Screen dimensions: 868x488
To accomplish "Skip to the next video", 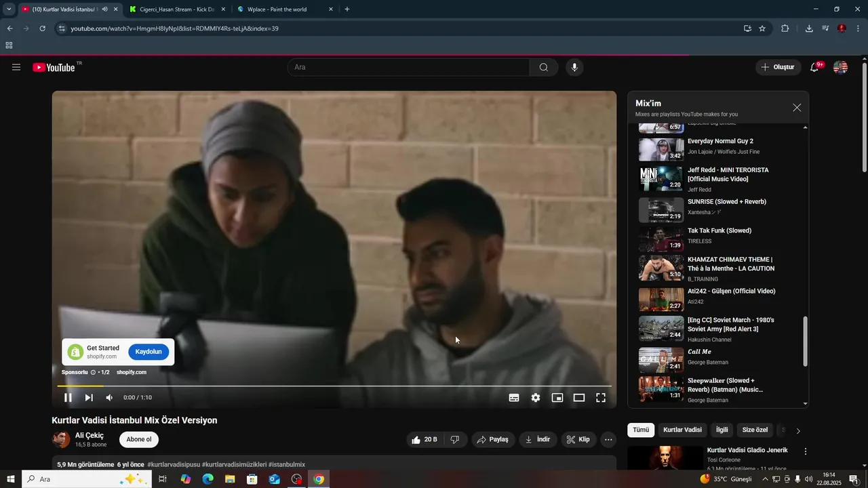I will point(89,398).
